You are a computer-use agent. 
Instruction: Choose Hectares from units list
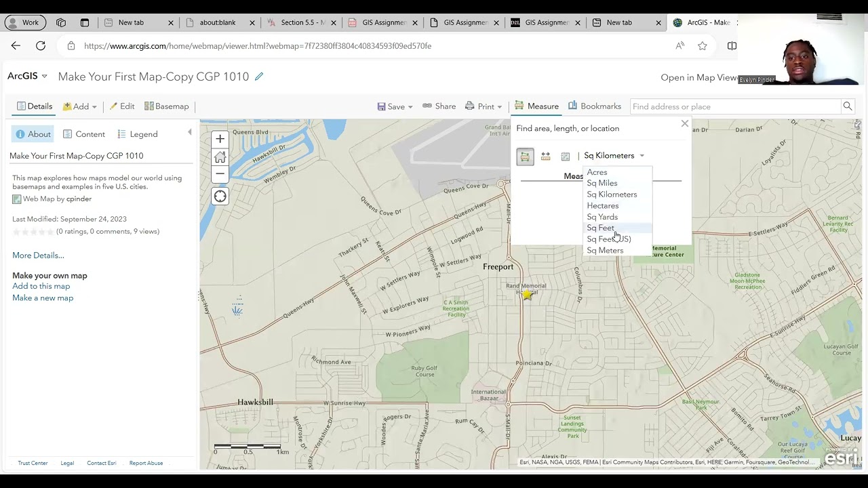click(x=603, y=205)
